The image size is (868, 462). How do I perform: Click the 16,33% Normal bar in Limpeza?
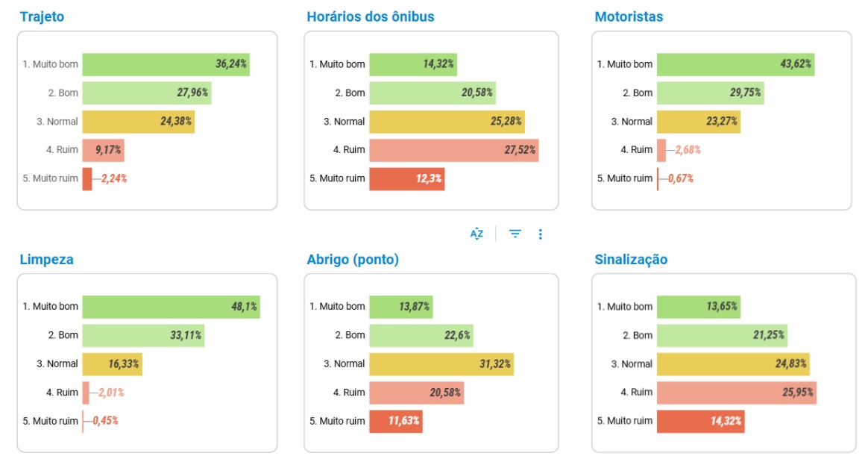[x=113, y=364]
